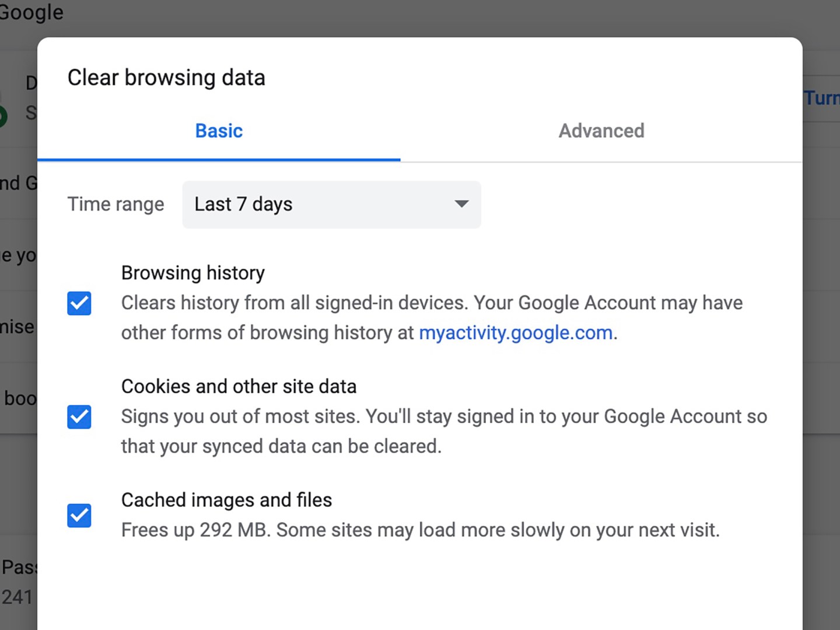Screen dimensions: 840x630
Task: Click the Cookies and other site data heading
Action: [239, 386]
